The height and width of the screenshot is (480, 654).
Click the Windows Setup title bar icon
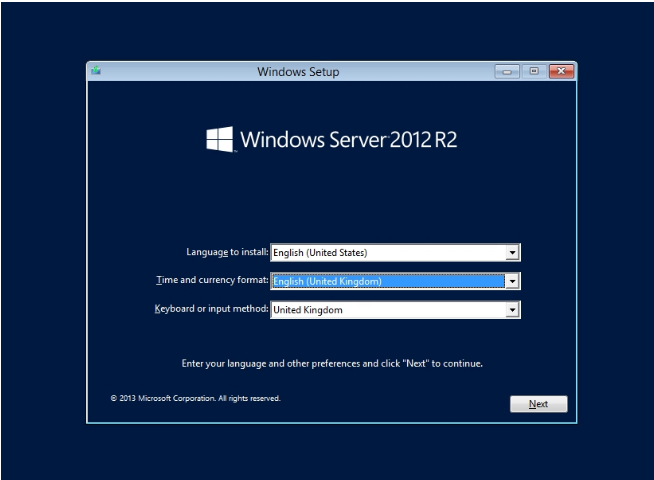96,70
